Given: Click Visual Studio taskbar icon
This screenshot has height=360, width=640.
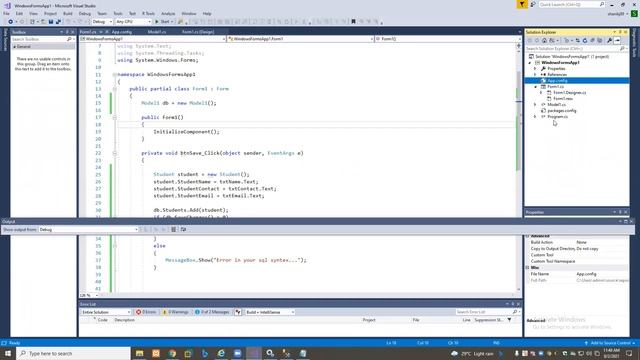Looking at the screenshot, I should pyautogui.click(x=253, y=353).
